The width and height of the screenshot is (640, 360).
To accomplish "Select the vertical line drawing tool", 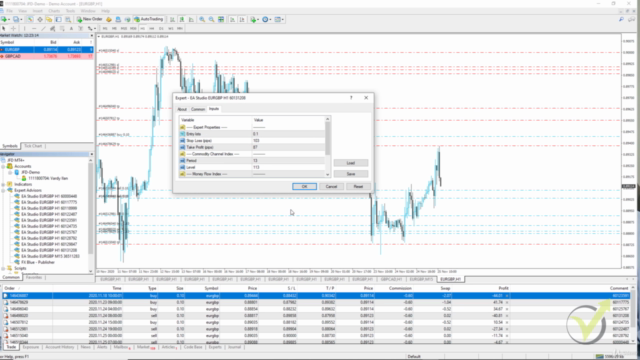I will [24, 29].
